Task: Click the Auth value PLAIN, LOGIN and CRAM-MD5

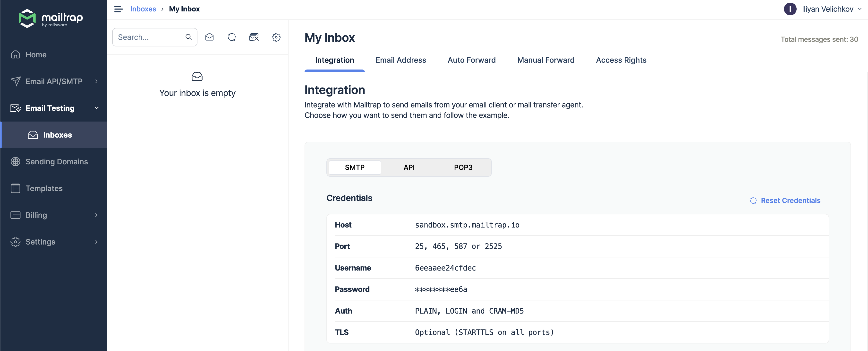Action: click(x=469, y=311)
